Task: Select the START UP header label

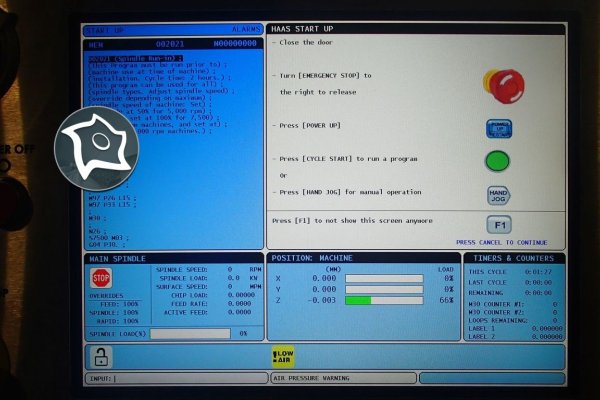Action: 104,30
